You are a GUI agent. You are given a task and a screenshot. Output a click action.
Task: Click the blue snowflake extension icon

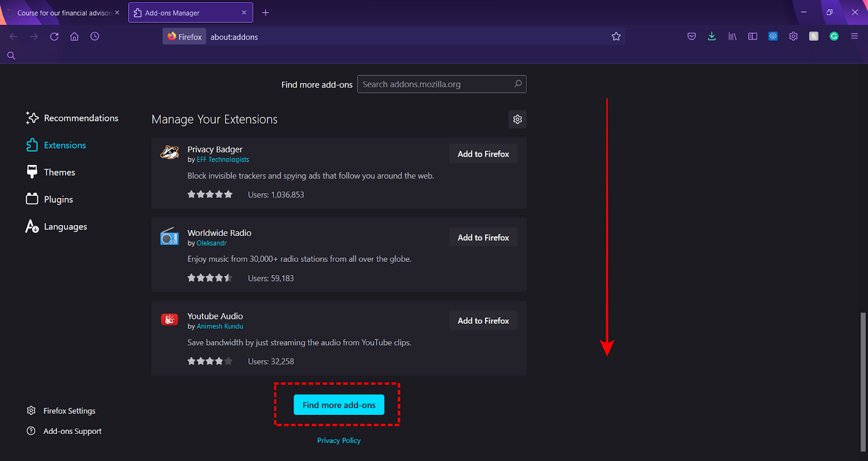coord(773,36)
